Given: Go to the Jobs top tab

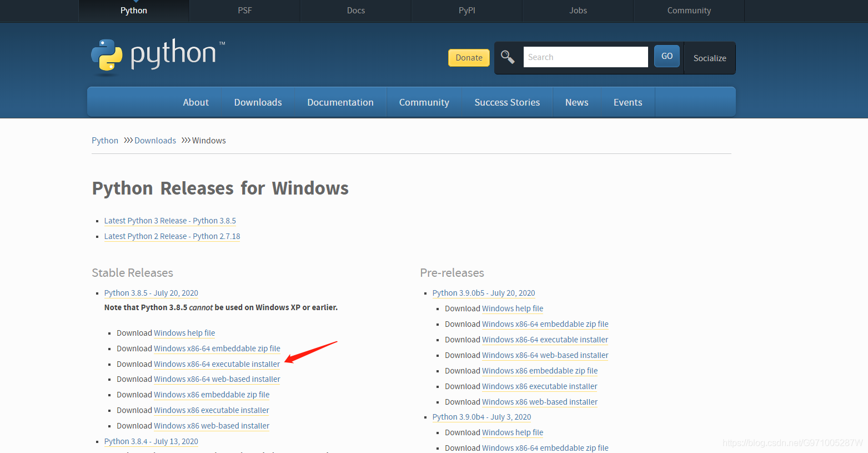Looking at the screenshot, I should pos(578,11).
